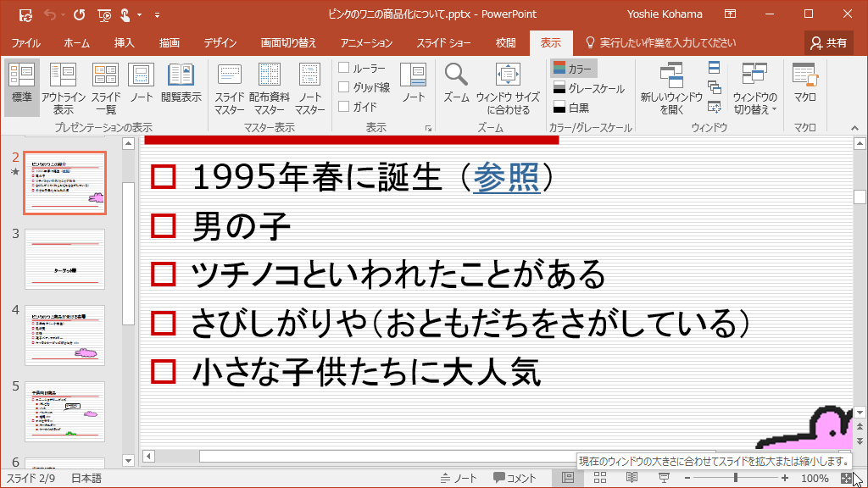Viewport: 868px width, 488px height.
Task: Open Outline view (アウトライン表示)
Action: pos(63,87)
